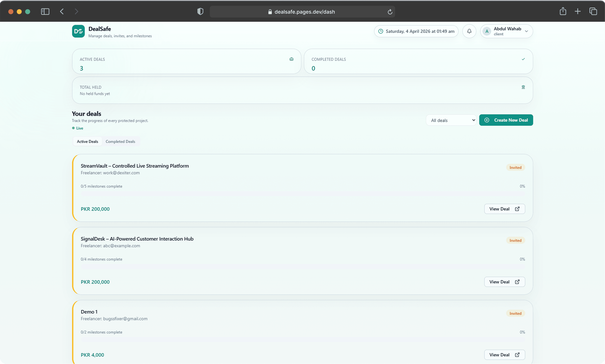Viewport: 605px width, 364px height.
Task: Open View Deal for Demo 1
Action: click(504, 355)
